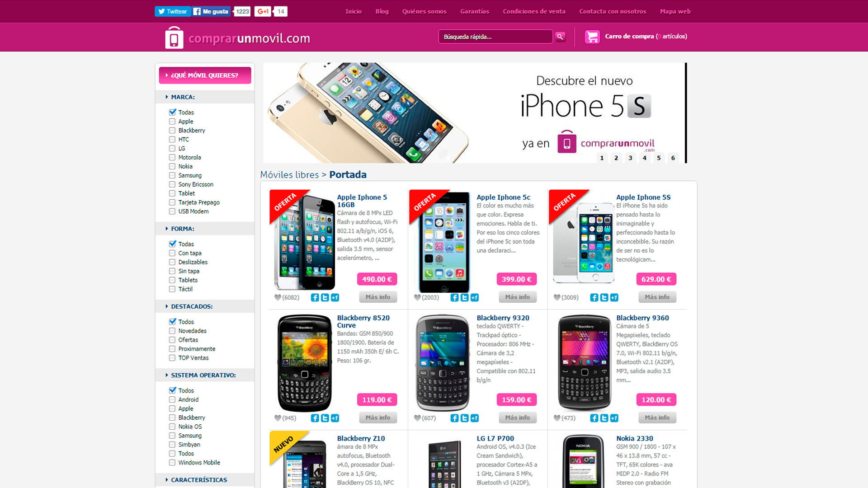This screenshot has height=488, width=868.
Task: Click the Twittear share button
Action: (x=173, y=11)
